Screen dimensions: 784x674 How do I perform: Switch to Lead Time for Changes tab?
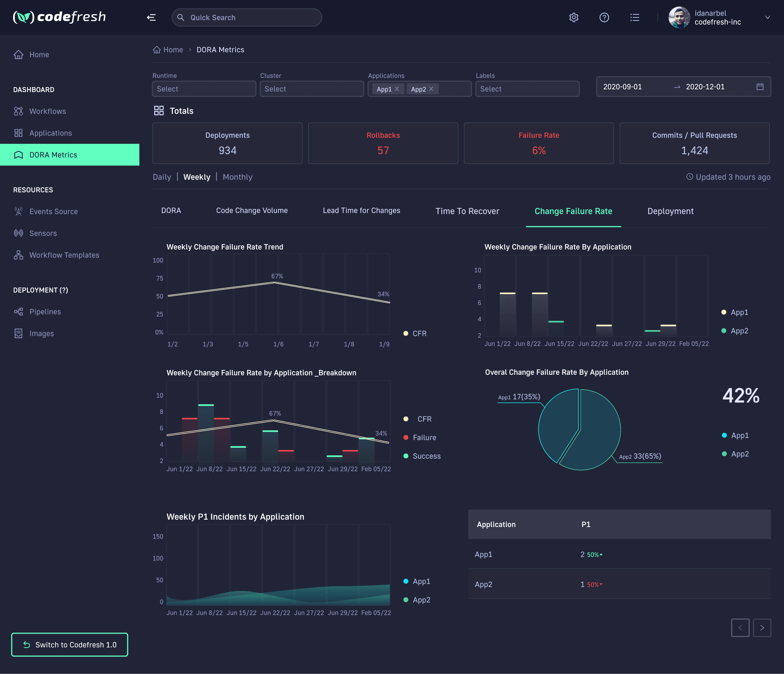coord(361,211)
